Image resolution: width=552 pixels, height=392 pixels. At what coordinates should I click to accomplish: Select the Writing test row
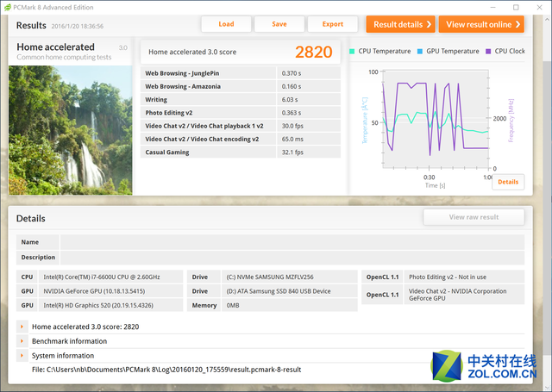(x=241, y=99)
